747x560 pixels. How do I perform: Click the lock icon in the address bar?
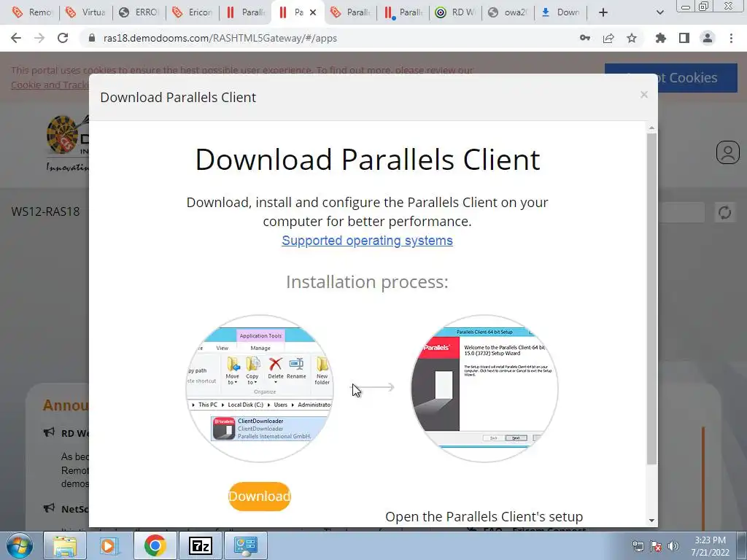(x=92, y=38)
